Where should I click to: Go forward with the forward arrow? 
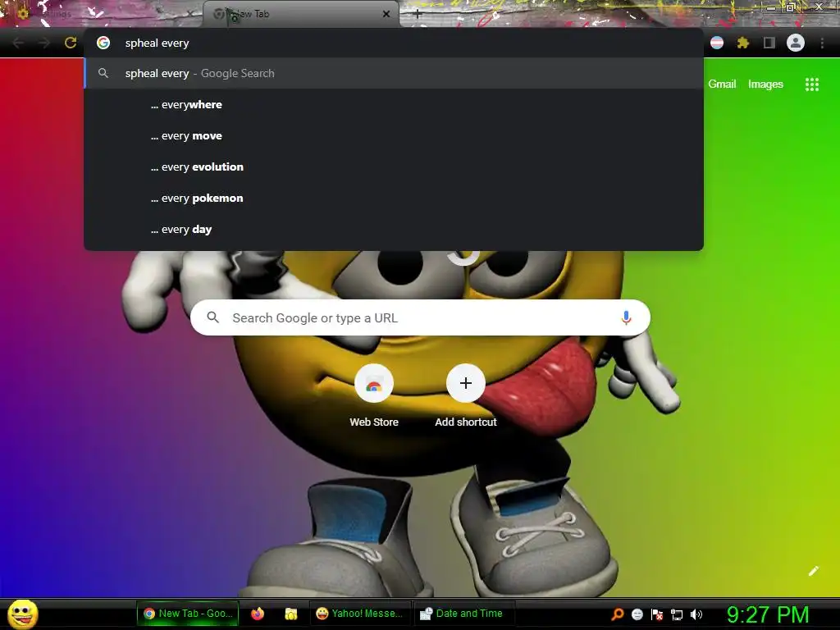coord(44,43)
